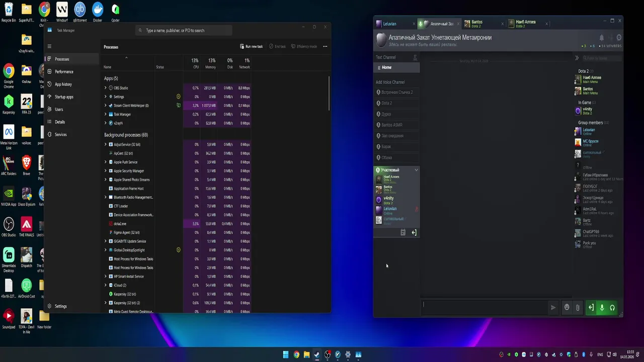Image resolution: width=644 pixels, height=362 pixels.
Task: Open Performance page in Task Manager
Action: click(72, 71)
